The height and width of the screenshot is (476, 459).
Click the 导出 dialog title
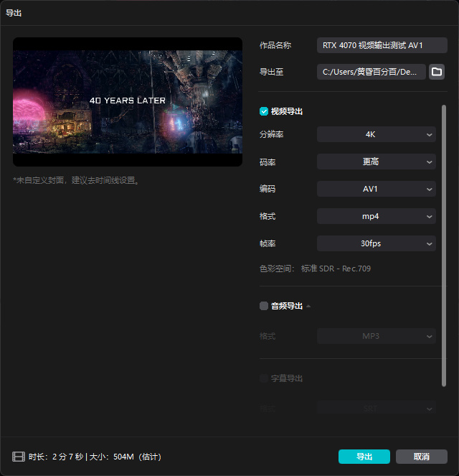click(x=14, y=13)
